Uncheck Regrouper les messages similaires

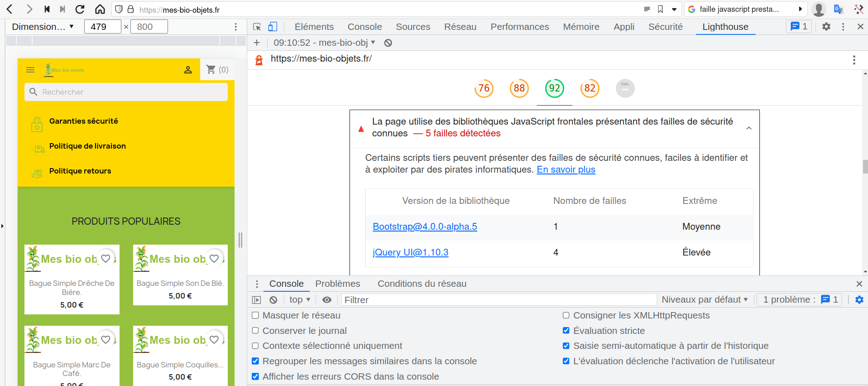[255, 361]
